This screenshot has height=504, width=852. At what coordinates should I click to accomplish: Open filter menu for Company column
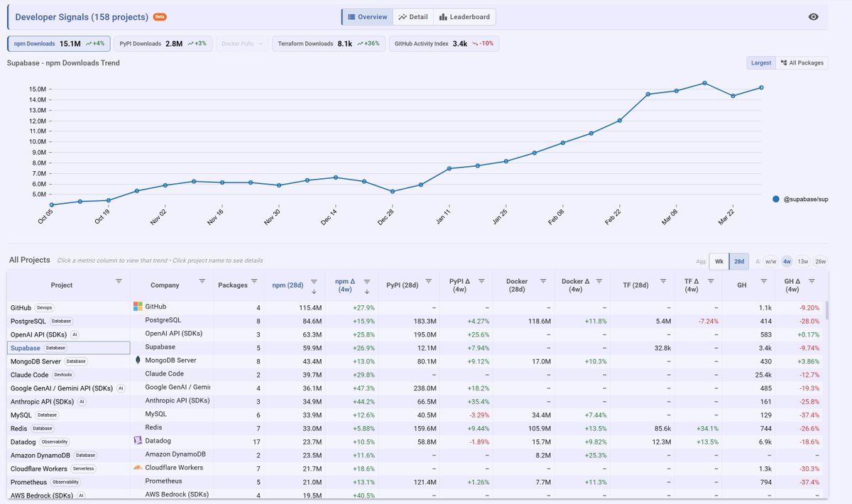[202, 281]
